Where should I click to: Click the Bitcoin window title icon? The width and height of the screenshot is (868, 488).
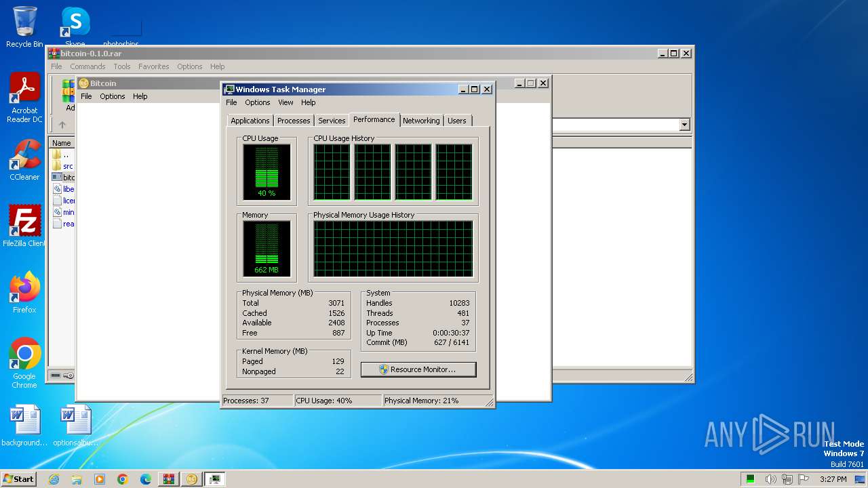coord(84,83)
